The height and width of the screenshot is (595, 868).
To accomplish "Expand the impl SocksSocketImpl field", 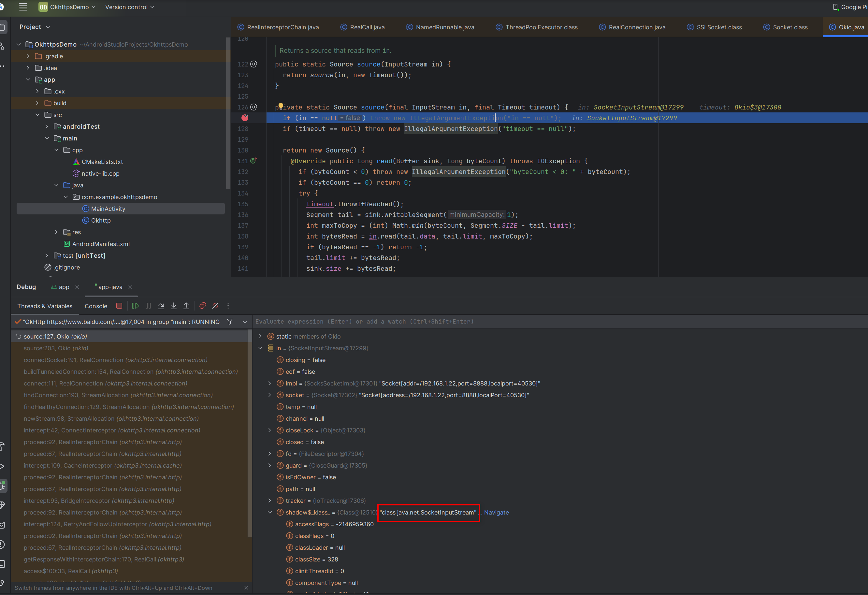I will 270,383.
